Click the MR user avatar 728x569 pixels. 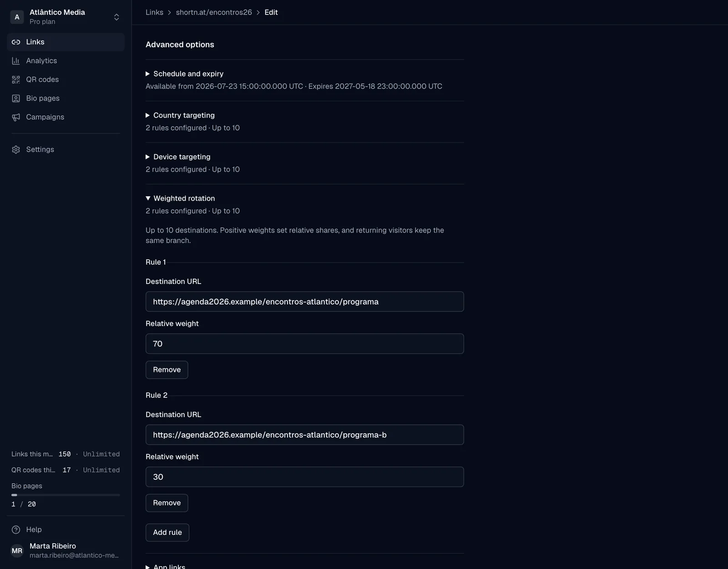tap(17, 551)
